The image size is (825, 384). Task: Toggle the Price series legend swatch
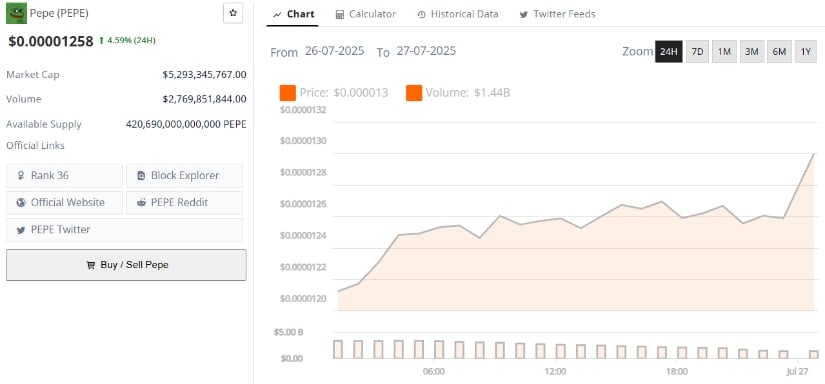pos(288,93)
